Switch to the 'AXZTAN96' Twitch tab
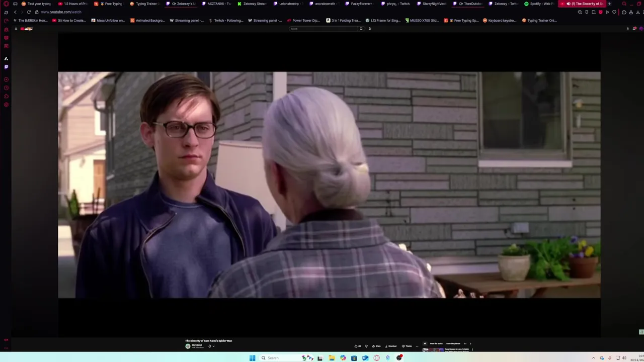 click(x=217, y=4)
